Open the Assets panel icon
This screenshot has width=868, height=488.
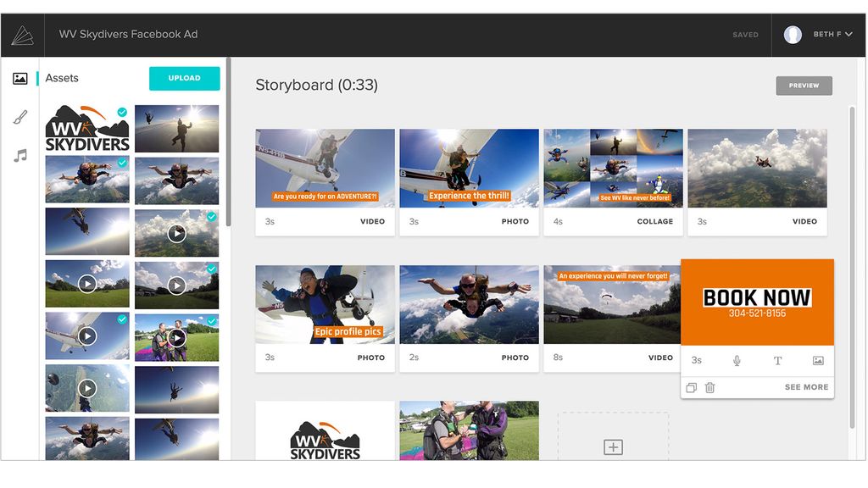pos(21,77)
